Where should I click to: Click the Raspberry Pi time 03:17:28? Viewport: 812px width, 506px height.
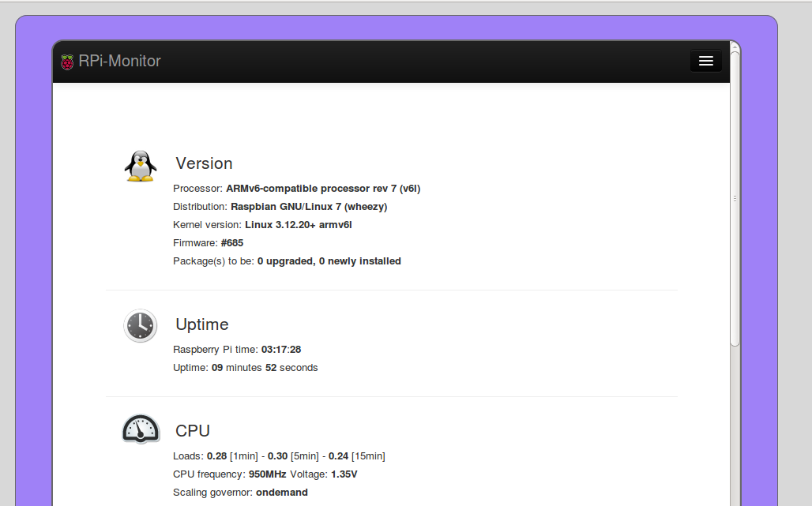click(281, 349)
